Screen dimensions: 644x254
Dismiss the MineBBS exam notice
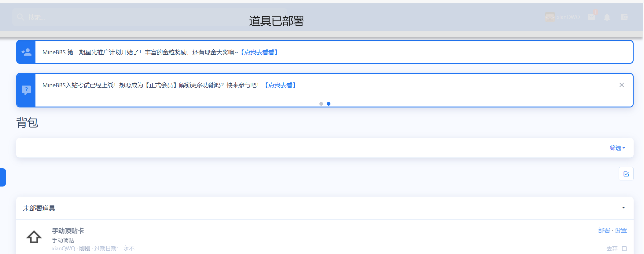[x=621, y=85]
